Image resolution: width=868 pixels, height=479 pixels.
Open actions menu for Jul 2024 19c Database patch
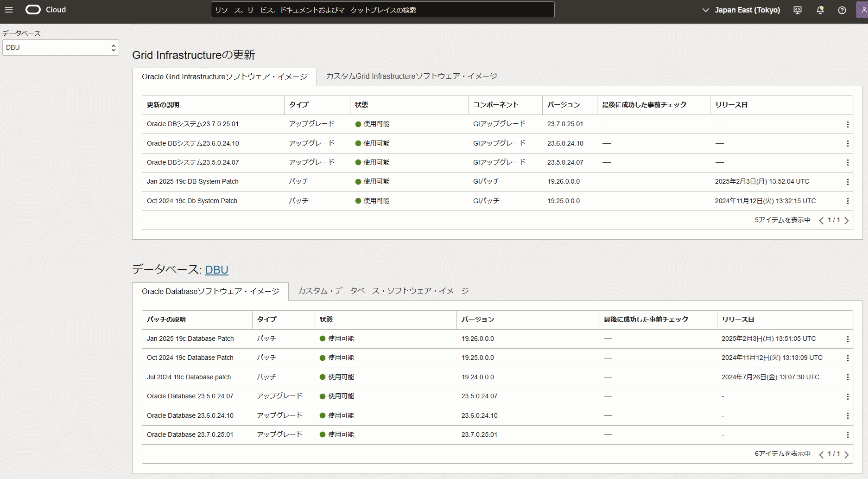[x=848, y=377]
